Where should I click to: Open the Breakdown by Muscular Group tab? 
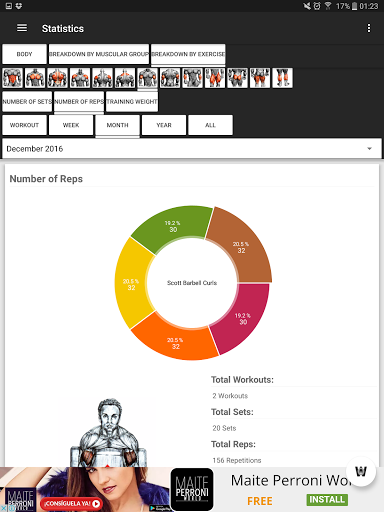click(99, 54)
